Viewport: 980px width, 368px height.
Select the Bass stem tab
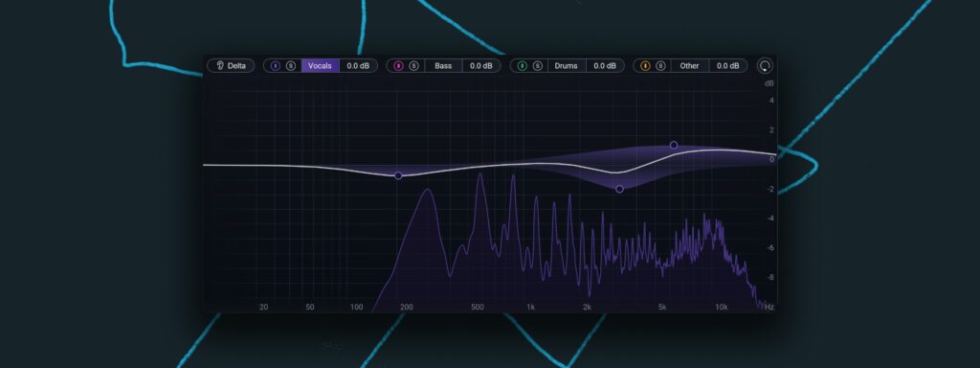point(443,66)
